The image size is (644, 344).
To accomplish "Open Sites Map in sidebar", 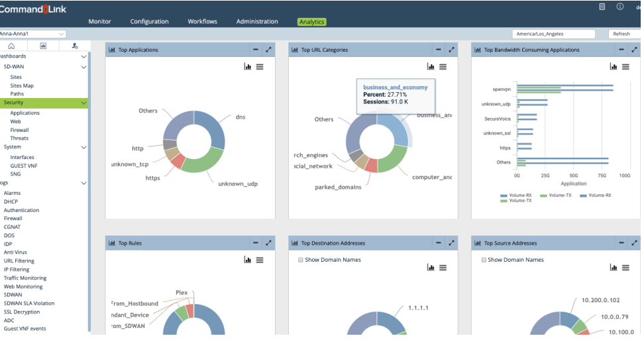I will coord(22,86).
